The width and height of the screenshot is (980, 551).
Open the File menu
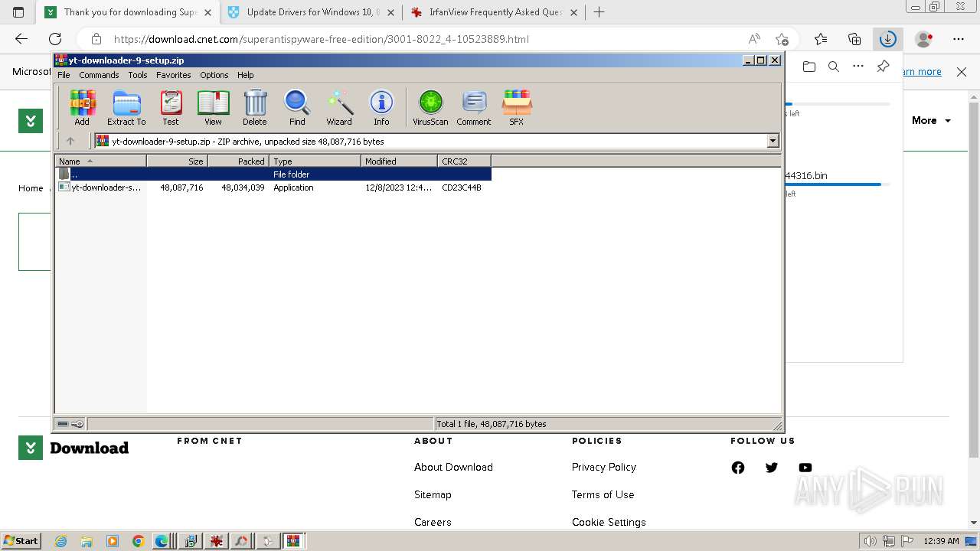(x=64, y=75)
